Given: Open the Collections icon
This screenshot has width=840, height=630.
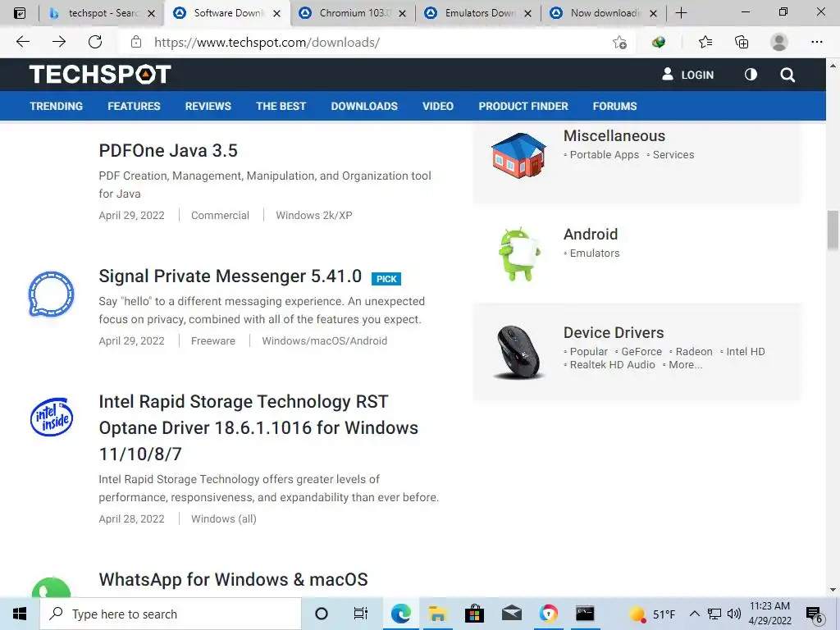Looking at the screenshot, I should point(742,42).
